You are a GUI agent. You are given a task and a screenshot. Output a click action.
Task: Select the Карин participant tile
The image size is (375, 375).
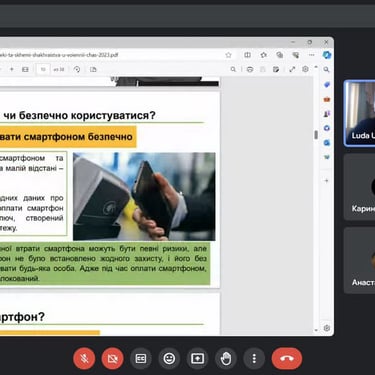[360, 187]
